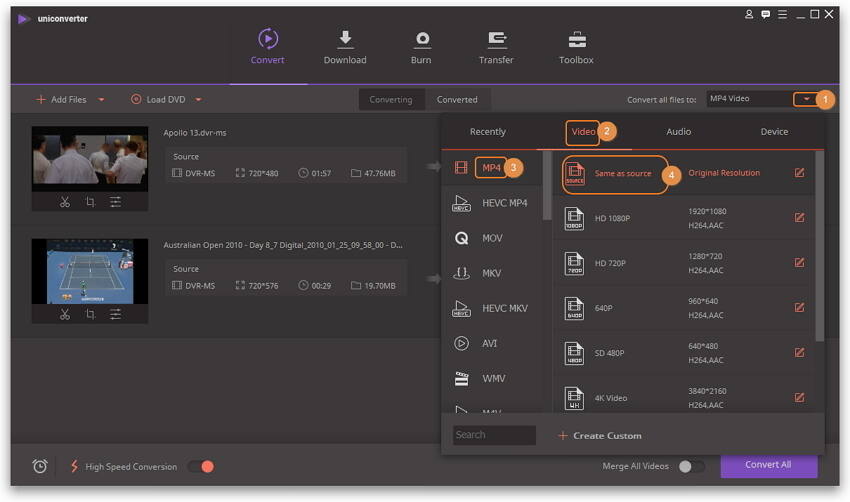Viewport: 850px width, 502px height.
Task: Toggle High Speed Conversion switch
Action: (x=201, y=466)
